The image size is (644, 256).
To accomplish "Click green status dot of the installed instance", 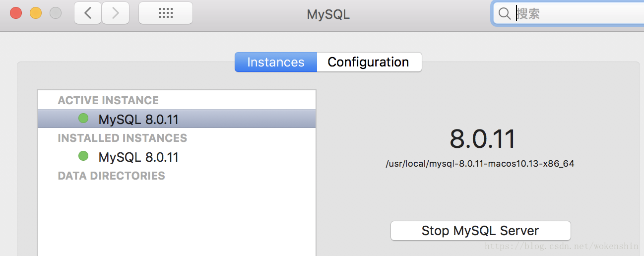I will coord(83,156).
